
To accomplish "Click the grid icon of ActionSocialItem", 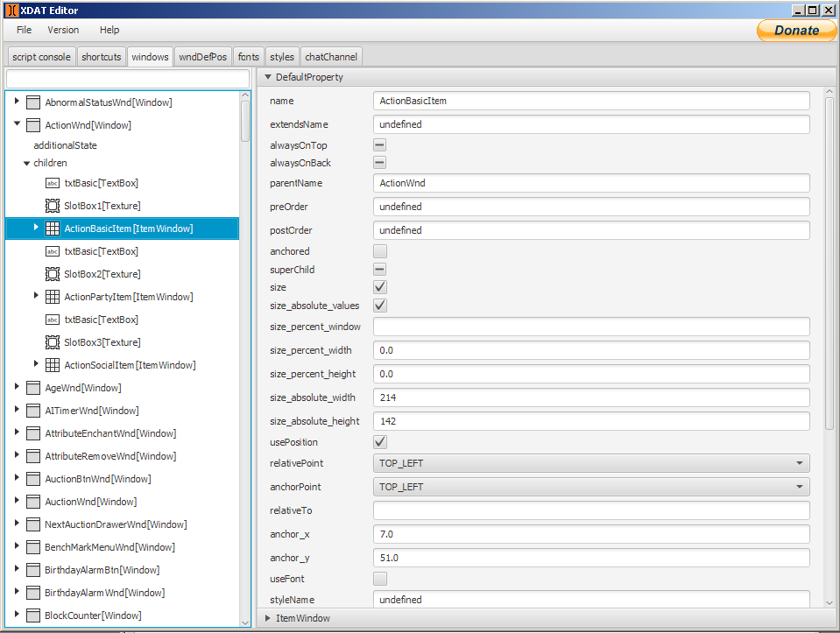I will tap(53, 365).
